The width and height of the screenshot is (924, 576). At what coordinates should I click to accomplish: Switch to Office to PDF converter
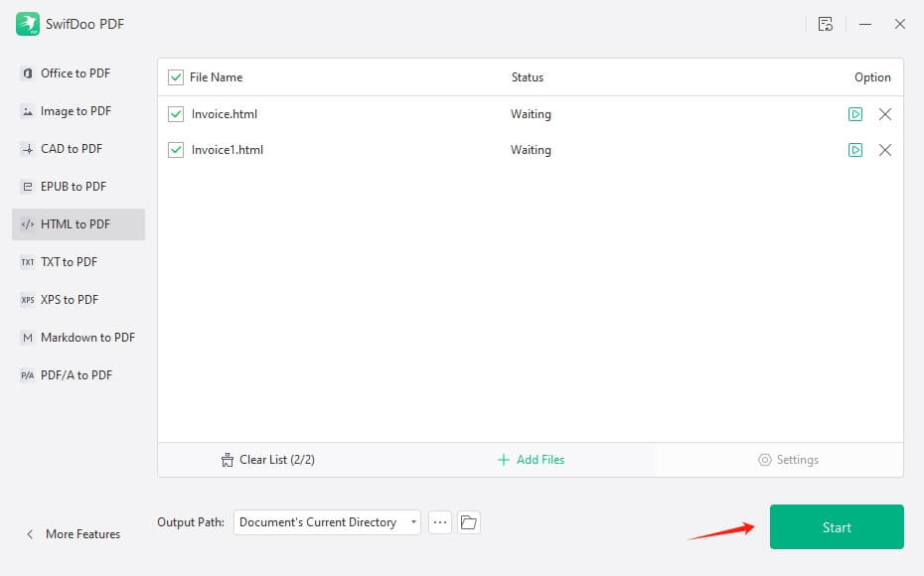click(78, 73)
